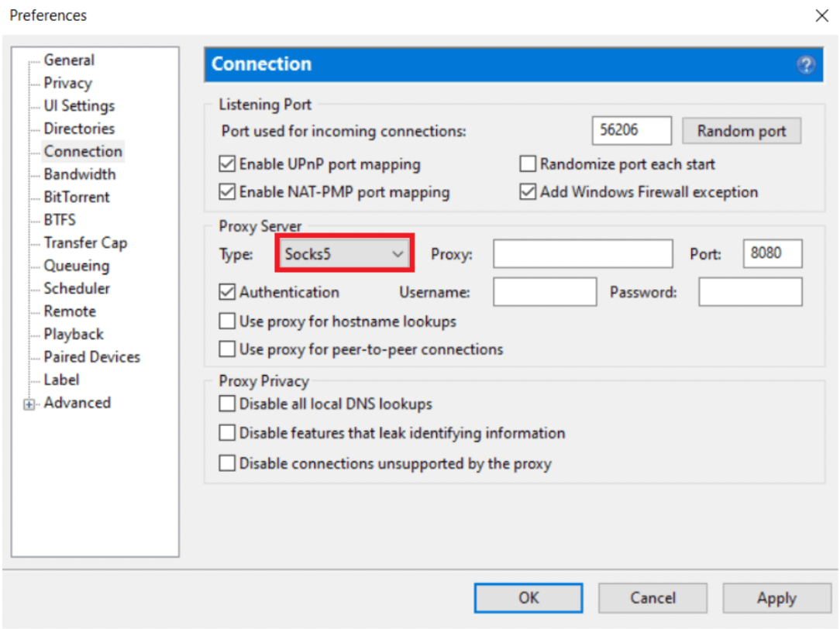Click the OK button
Image resolution: width=840 pixels, height=629 pixels.
point(528,598)
